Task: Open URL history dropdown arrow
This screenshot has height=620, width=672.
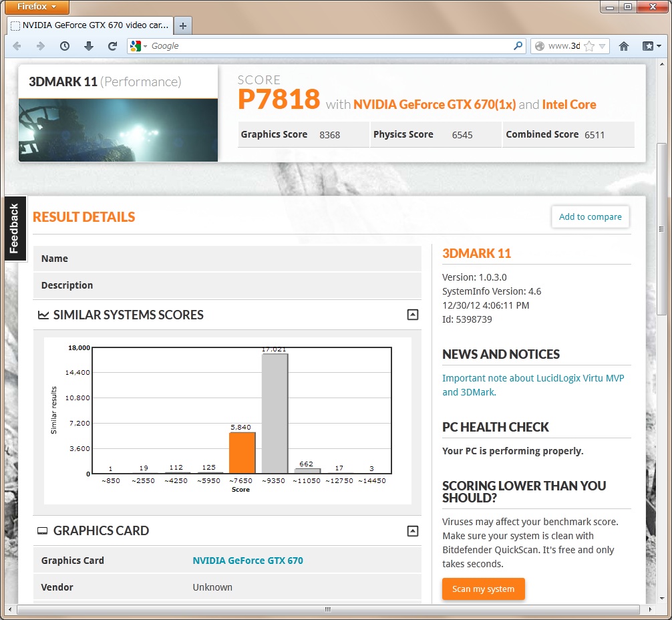Action: (x=602, y=46)
